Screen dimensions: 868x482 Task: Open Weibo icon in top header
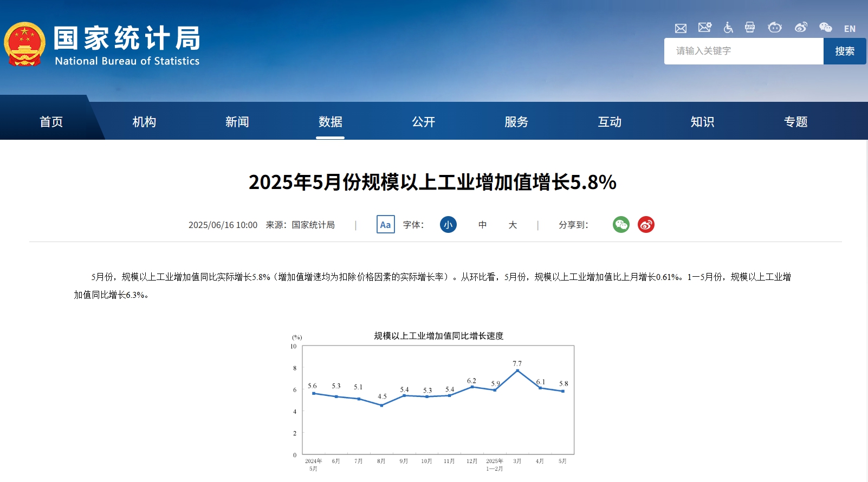pos(801,28)
